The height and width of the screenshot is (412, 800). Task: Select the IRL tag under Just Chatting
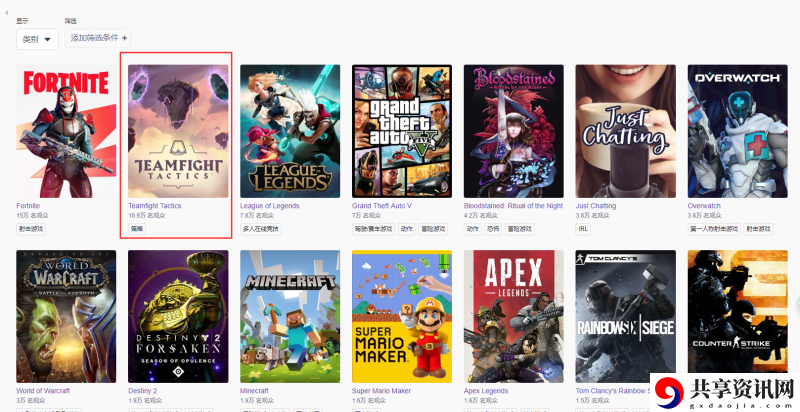point(583,229)
